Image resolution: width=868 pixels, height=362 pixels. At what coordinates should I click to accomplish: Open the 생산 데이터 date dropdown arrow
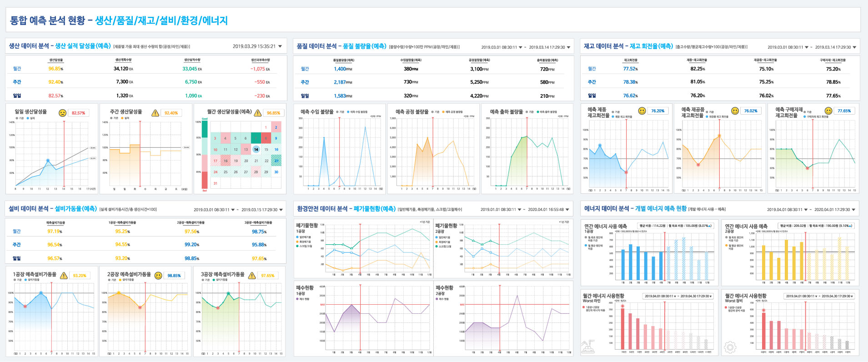[x=280, y=46]
